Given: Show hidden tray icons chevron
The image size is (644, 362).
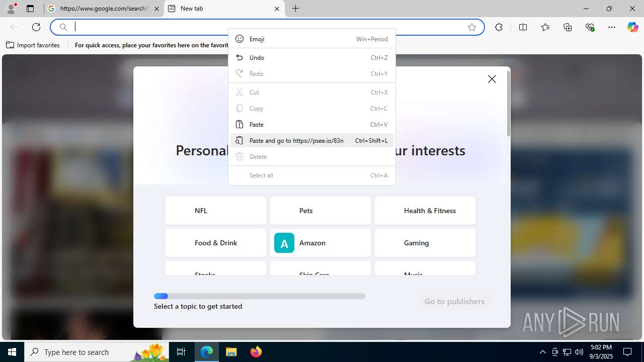Looking at the screenshot, I should [x=542, y=352].
